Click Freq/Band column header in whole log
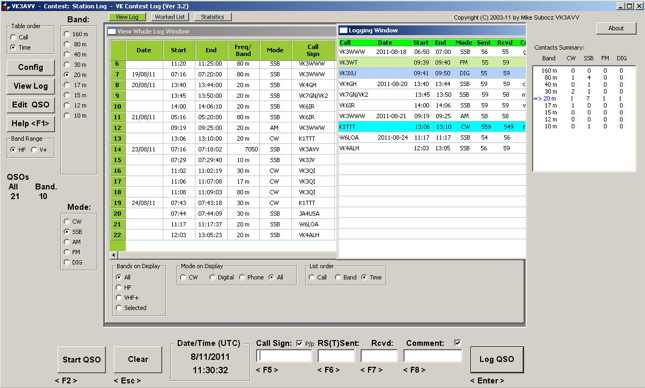The height and width of the screenshot is (388, 645). pos(243,50)
